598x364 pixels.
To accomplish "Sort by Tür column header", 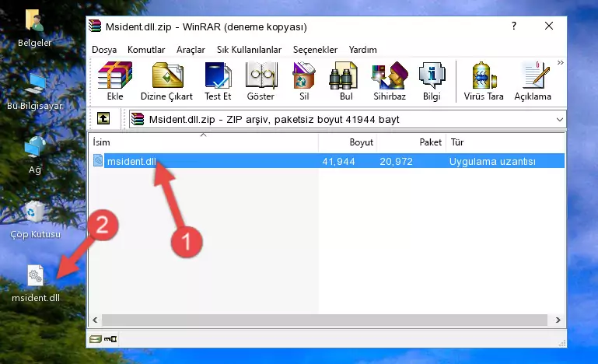I will pyautogui.click(x=505, y=142).
